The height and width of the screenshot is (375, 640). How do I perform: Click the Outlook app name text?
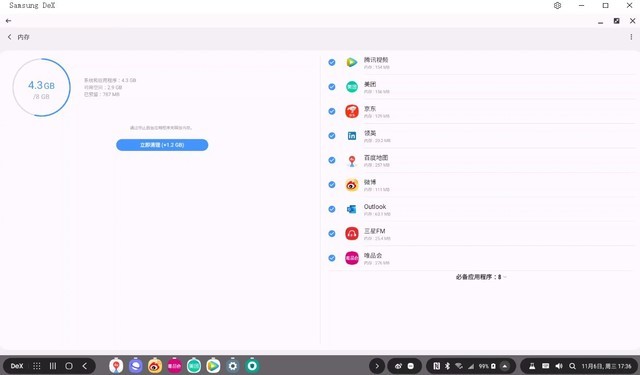(375, 206)
